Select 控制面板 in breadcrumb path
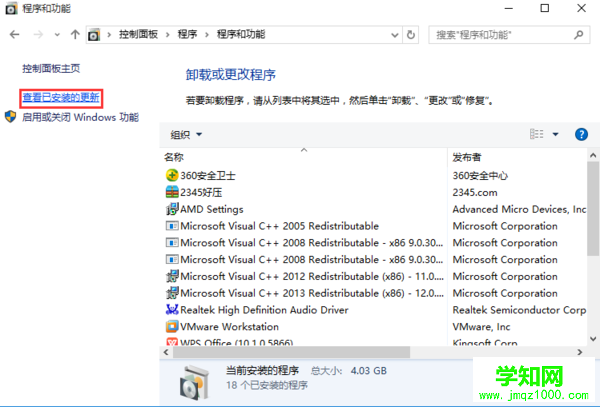Viewport: 600px width, 407px height. pos(139,34)
